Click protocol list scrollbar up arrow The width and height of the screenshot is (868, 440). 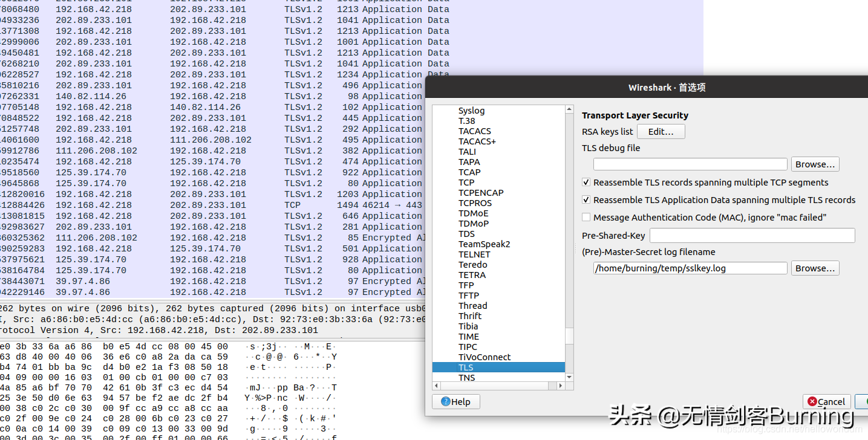tap(569, 109)
